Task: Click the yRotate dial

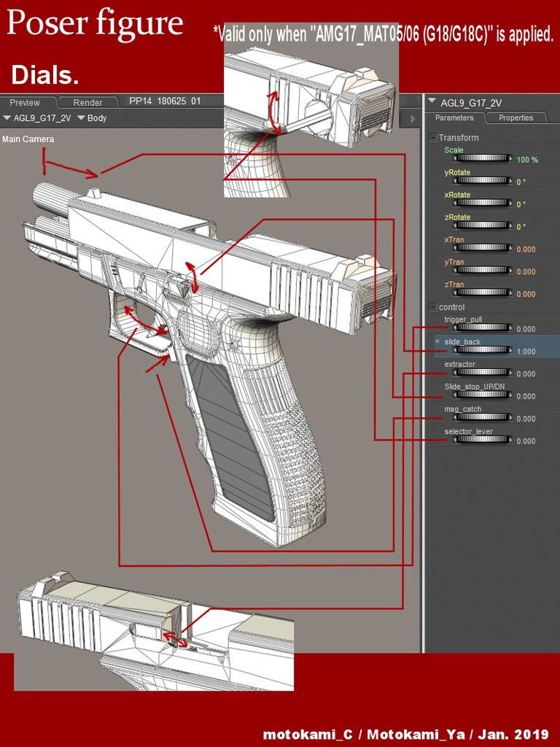Action: point(483,181)
